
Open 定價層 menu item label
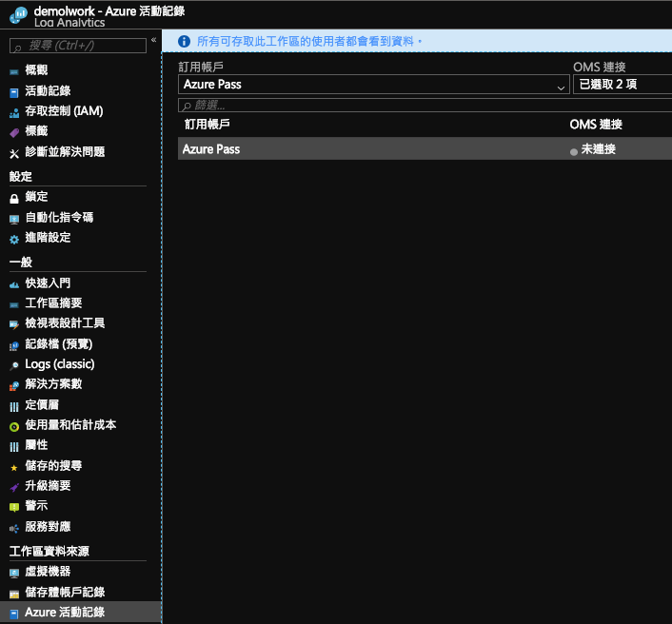42,404
